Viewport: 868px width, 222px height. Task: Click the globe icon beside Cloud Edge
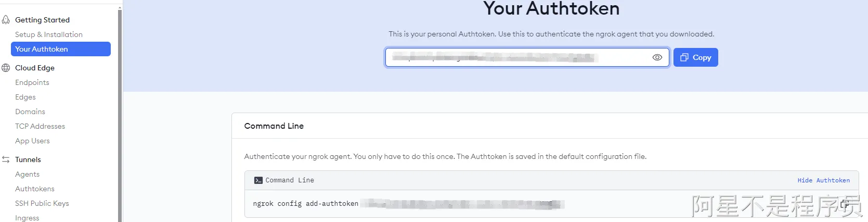tap(6, 68)
